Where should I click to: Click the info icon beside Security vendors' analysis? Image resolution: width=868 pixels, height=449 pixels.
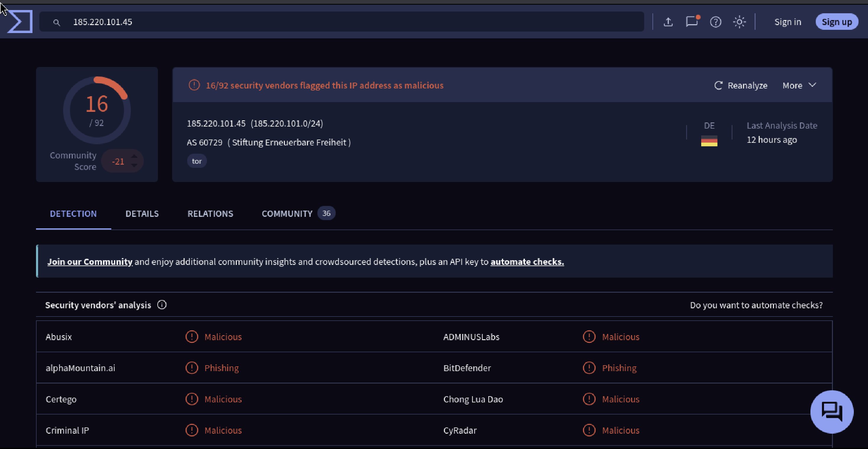point(162,305)
